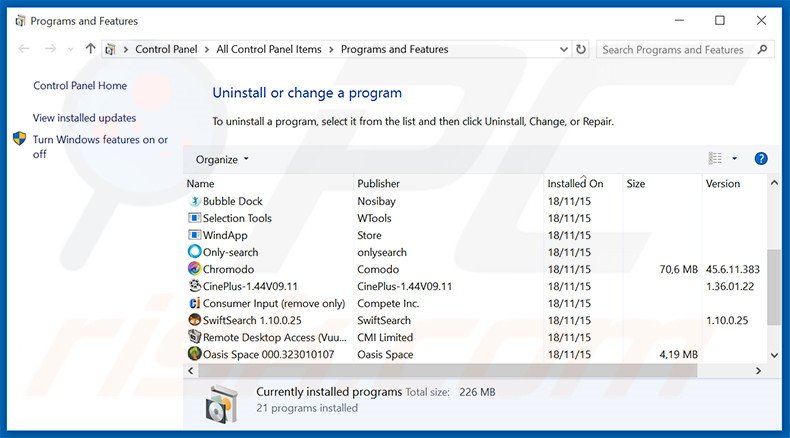Click the back navigation arrow
This screenshot has height=438, width=790.
pos(24,49)
